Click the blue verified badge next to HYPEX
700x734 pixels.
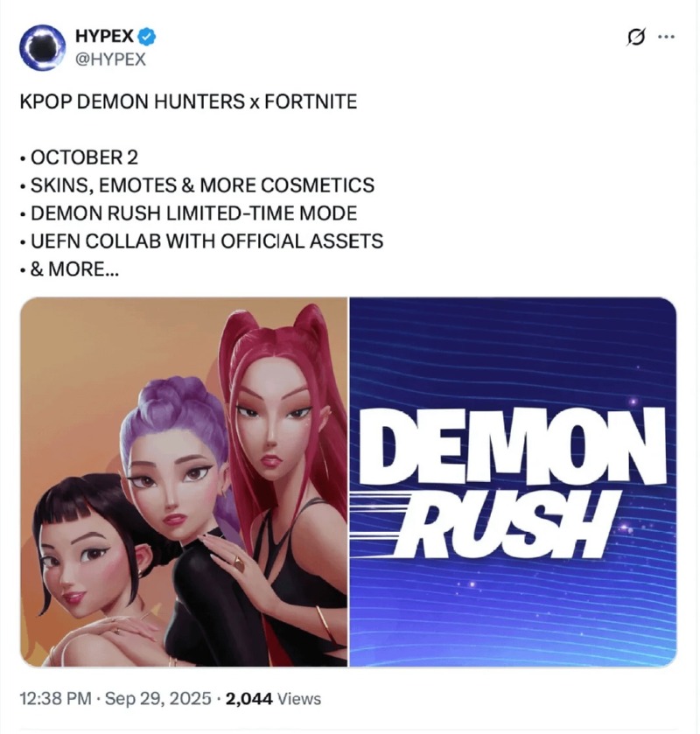[148, 37]
